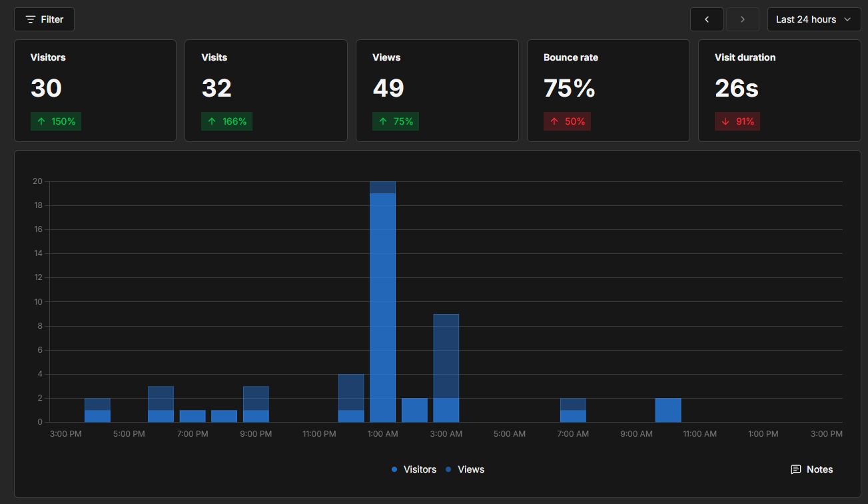This screenshot has width=868, height=504.
Task: Click the 4:00 PM chart bar
Action: [97, 410]
